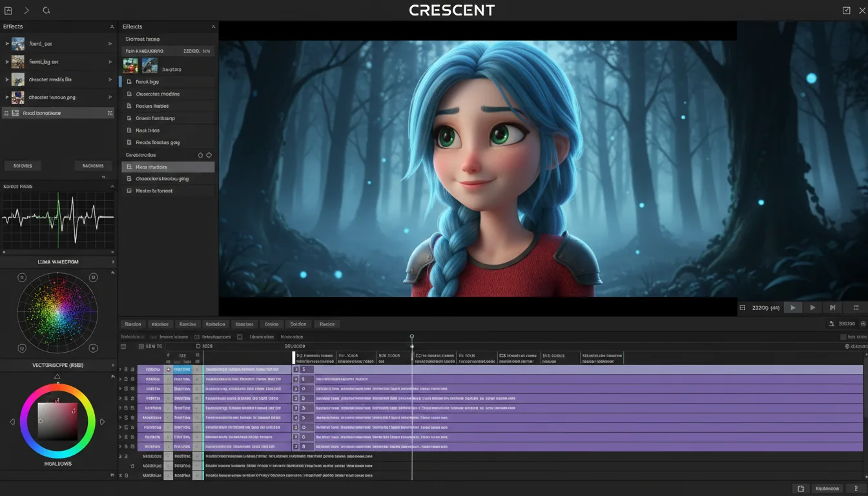868x496 pixels.
Task: Switch to the second timeline tab
Action: (x=160, y=324)
